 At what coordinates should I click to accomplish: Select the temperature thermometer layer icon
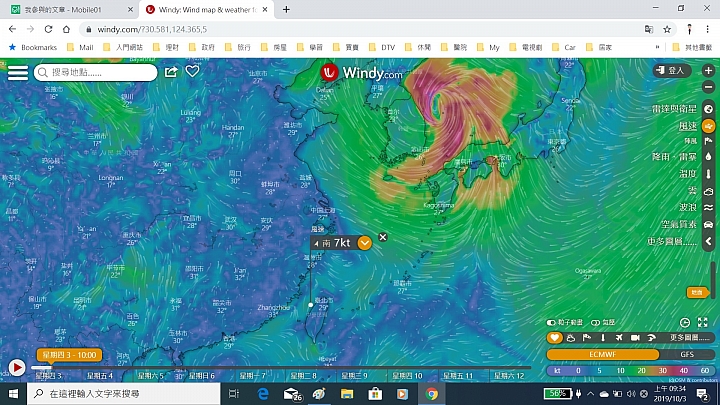[x=709, y=174]
